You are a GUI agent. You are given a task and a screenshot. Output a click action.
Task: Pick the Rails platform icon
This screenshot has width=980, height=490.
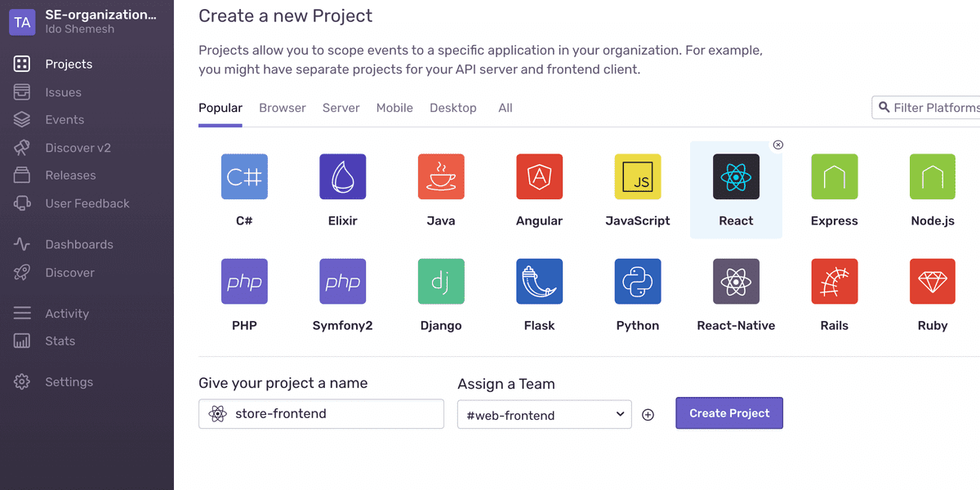point(835,282)
